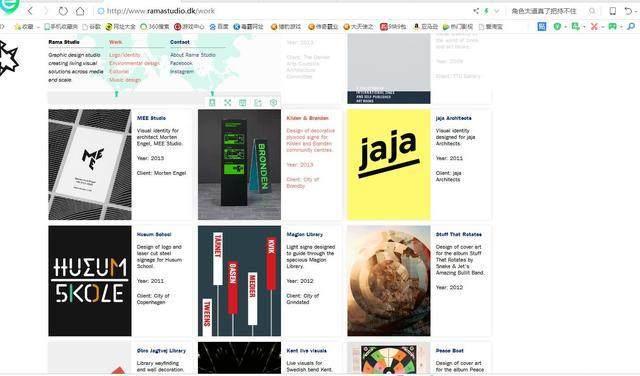Open the Husum School project title

(154, 234)
